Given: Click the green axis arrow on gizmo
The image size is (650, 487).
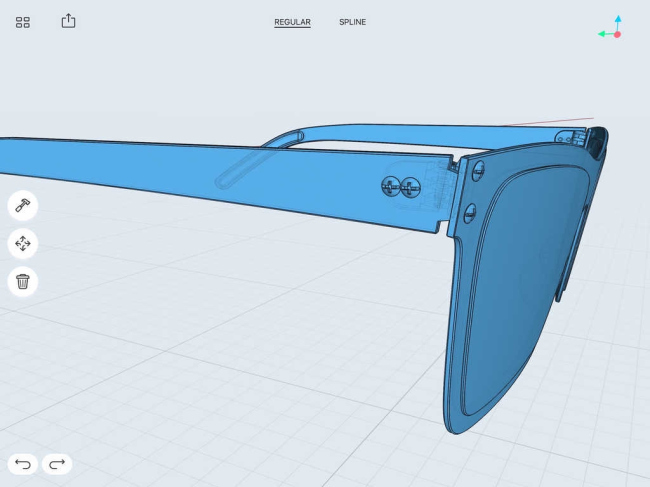Looking at the screenshot, I should (602, 34).
